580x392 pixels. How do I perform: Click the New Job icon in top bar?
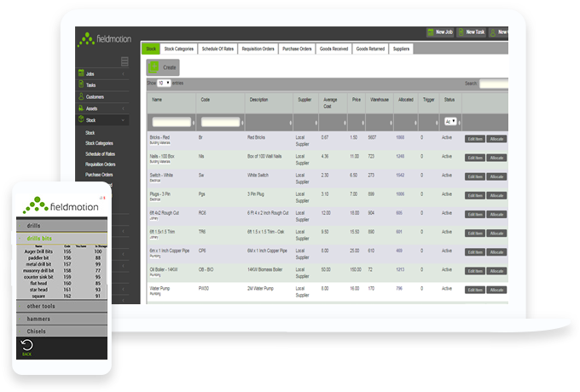[x=431, y=32]
